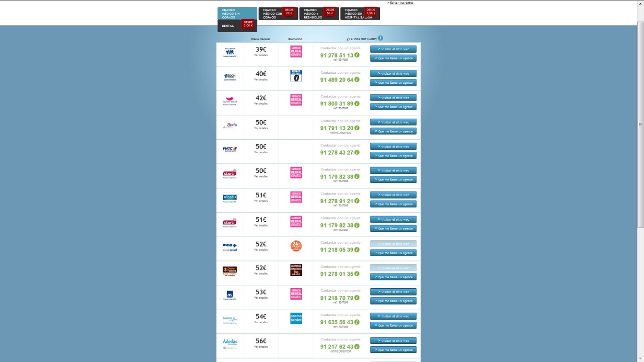Click the Servicio Dental Gratis badge for Quiero Salud

pyautogui.click(x=296, y=100)
